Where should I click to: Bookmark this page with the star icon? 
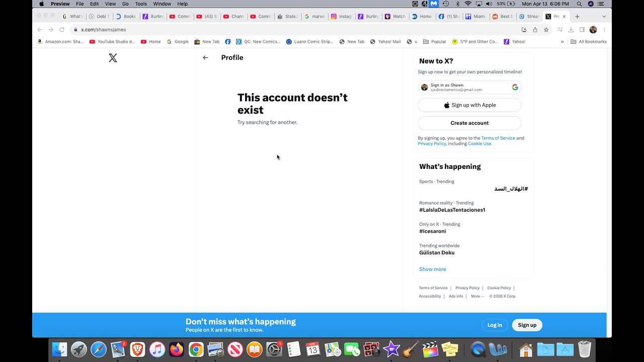click(x=546, y=30)
